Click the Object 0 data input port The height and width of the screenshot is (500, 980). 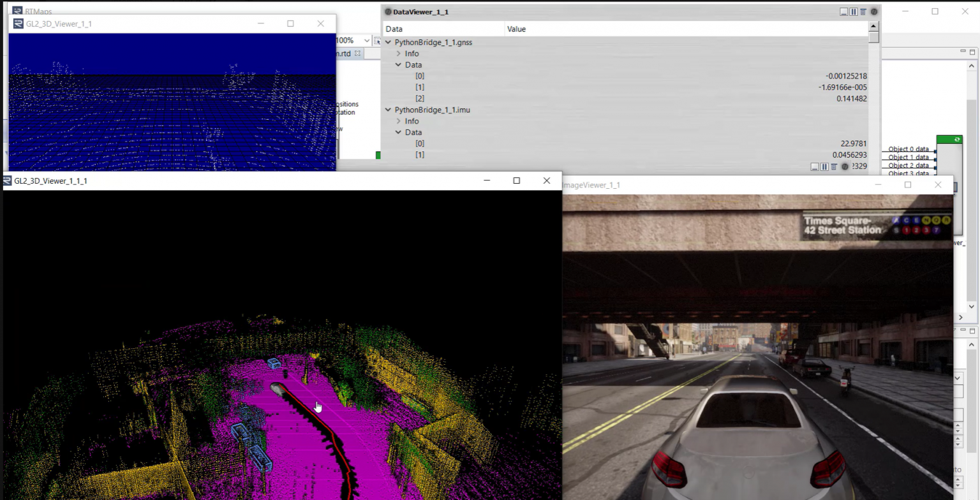click(x=935, y=151)
